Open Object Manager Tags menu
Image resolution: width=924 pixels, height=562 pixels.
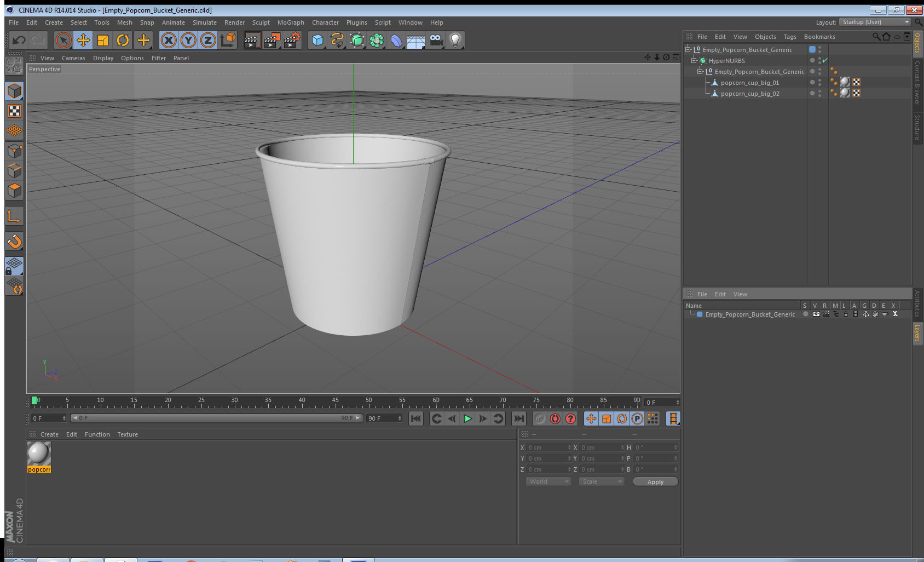789,37
